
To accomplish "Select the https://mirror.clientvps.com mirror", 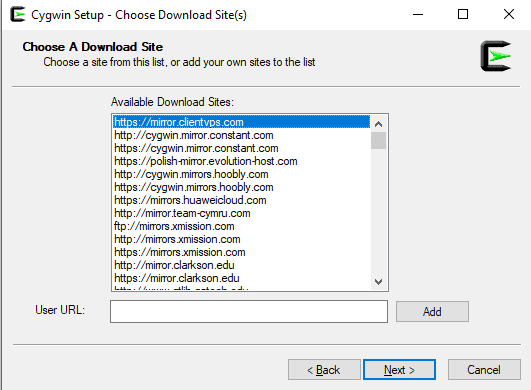I will point(241,122).
